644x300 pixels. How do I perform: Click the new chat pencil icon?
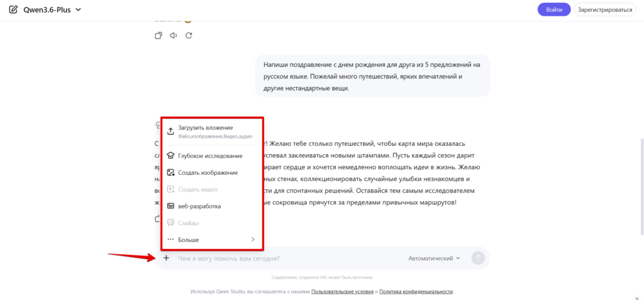coord(13,9)
